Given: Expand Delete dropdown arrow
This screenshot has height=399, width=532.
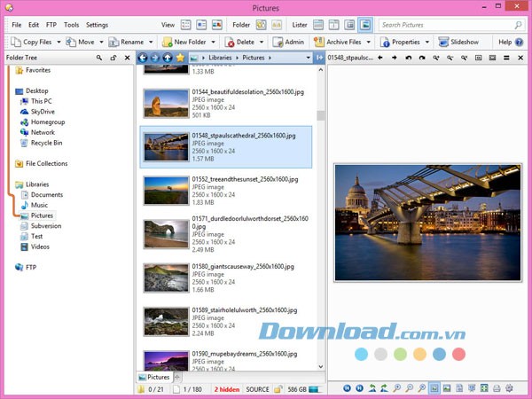Looking at the screenshot, I should point(262,42).
